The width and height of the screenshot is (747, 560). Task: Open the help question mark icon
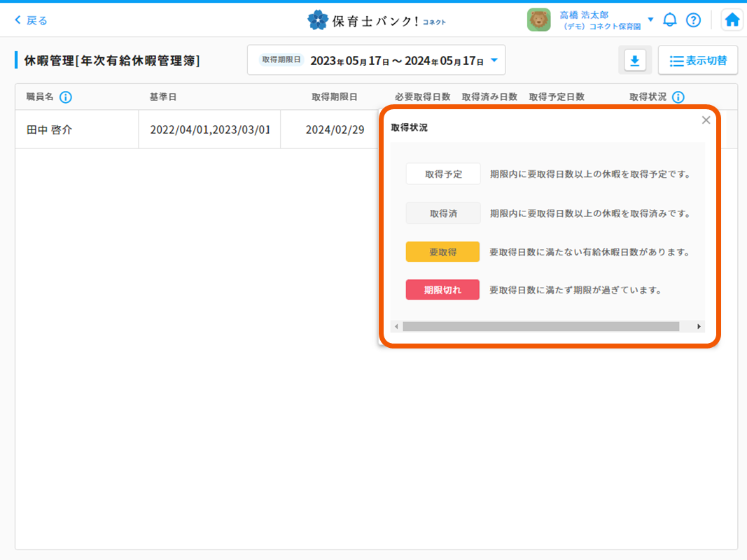(693, 20)
